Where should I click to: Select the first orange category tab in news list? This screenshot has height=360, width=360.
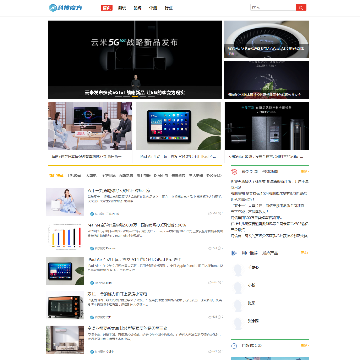[x=56, y=175]
